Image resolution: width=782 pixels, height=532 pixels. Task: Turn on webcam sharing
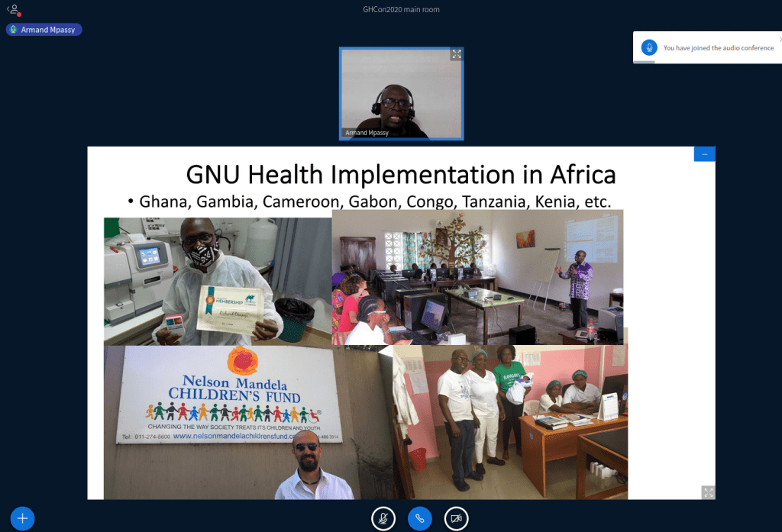click(456, 518)
